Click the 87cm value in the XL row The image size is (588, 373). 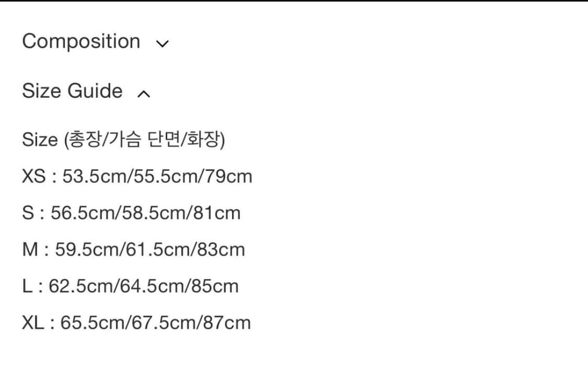[226, 323]
